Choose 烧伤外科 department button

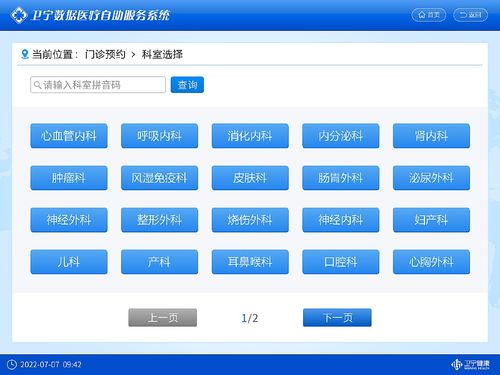250,220
